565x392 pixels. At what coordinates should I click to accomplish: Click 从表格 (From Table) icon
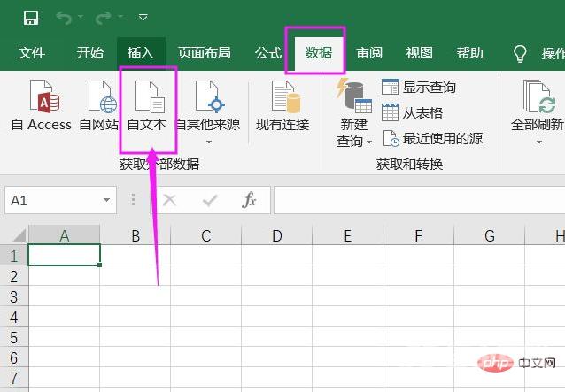[412, 112]
